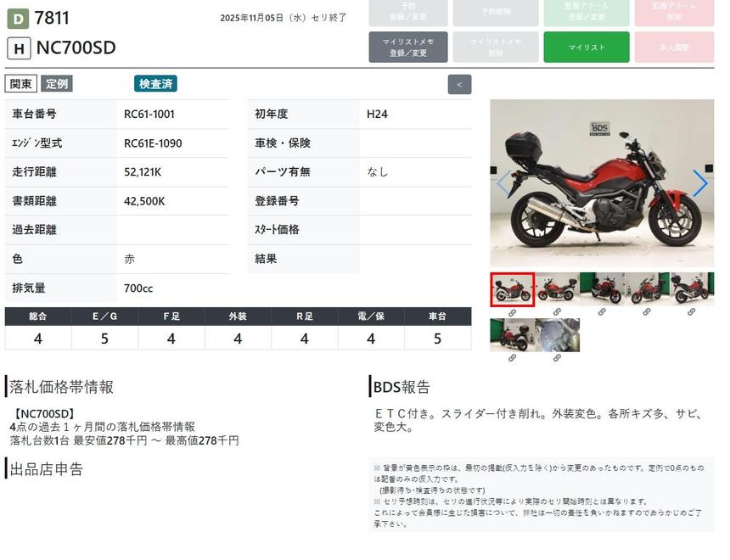Click the link icon under the first thumbnail

coord(512,312)
